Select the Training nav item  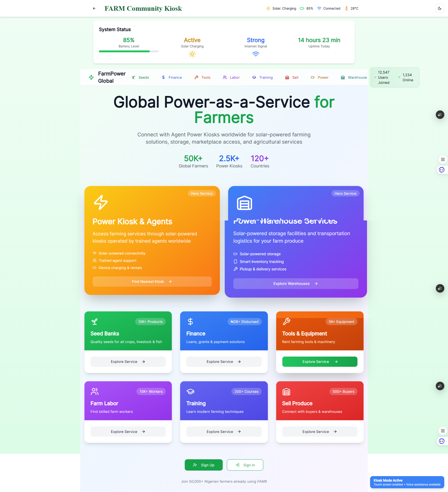click(262, 77)
